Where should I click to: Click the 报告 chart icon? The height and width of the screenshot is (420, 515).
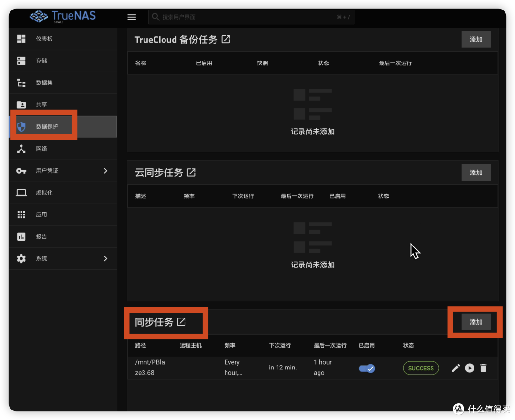[x=21, y=237]
